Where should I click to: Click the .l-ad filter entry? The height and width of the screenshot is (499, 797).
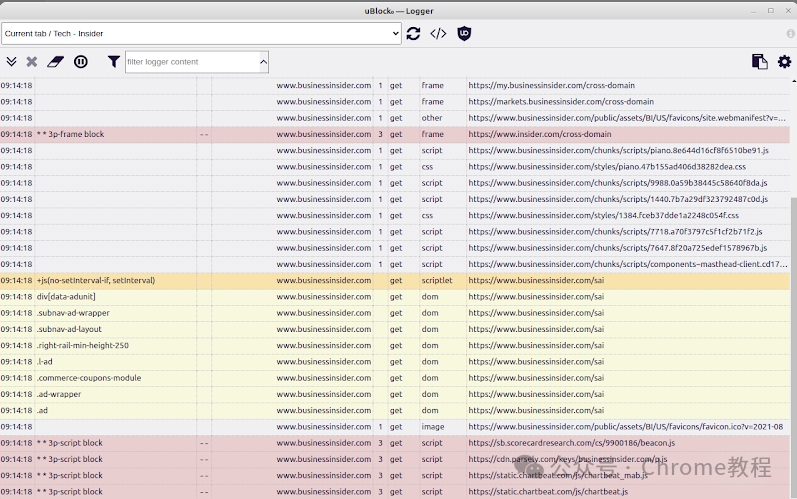45,362
